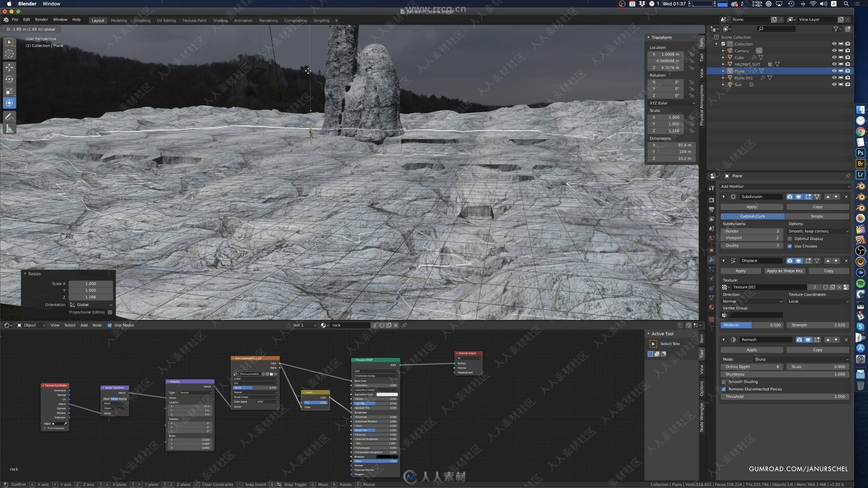Click Subsurface Color swatch in Principled BSDF
Screen dimensions: 868x488
387,394
